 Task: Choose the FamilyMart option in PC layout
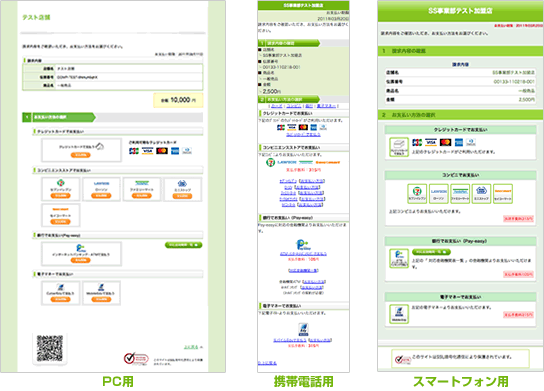(x=142, y=189)
